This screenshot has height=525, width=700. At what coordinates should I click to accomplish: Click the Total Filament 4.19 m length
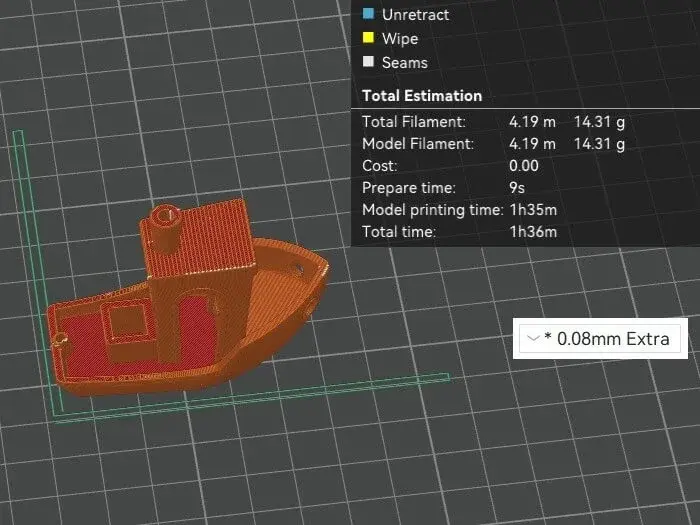tap(532, 121)
